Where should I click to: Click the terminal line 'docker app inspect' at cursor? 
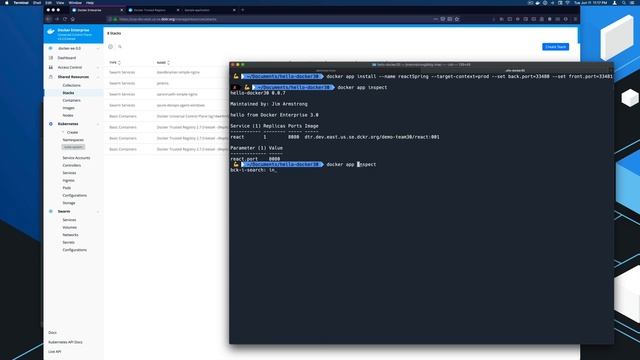click(351, 164)
